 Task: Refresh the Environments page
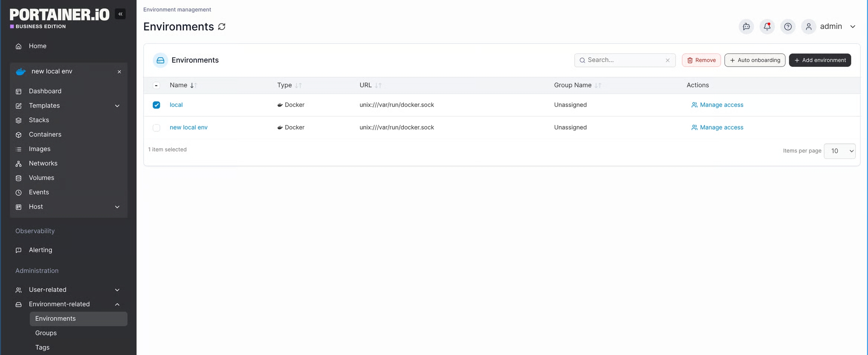pyautogui.click(x=222, y=27)
